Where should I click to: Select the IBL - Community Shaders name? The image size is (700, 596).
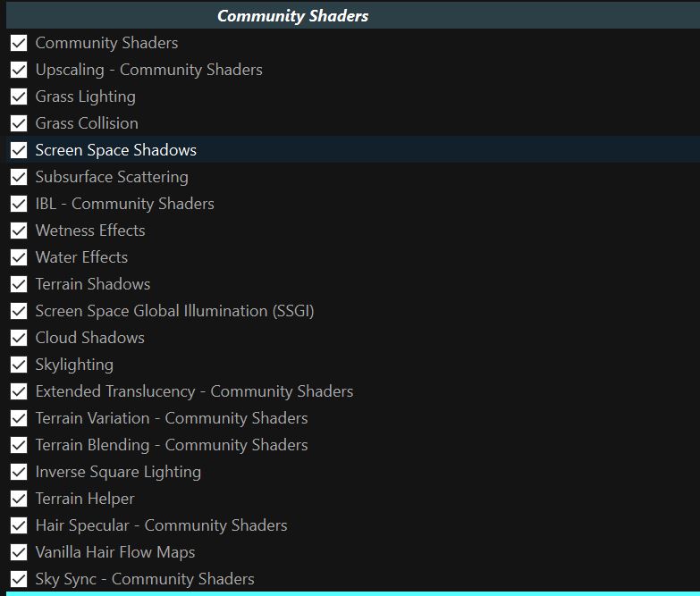pyautogui.click(x=125, y=204)
